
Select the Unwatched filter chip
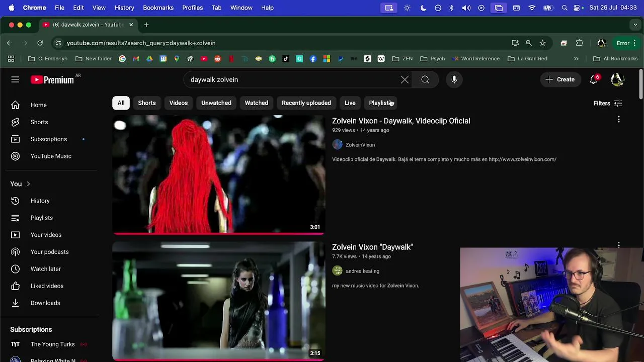(216, 103)
